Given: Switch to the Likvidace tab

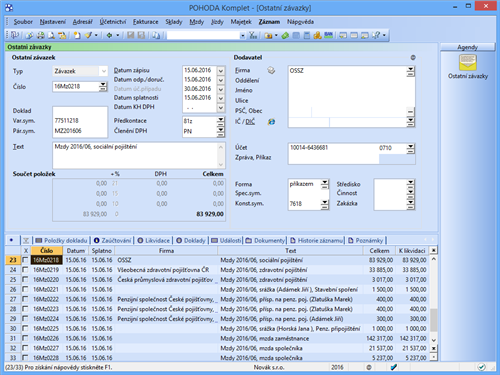Looking at the screenshot, I should tap(154, 240).
